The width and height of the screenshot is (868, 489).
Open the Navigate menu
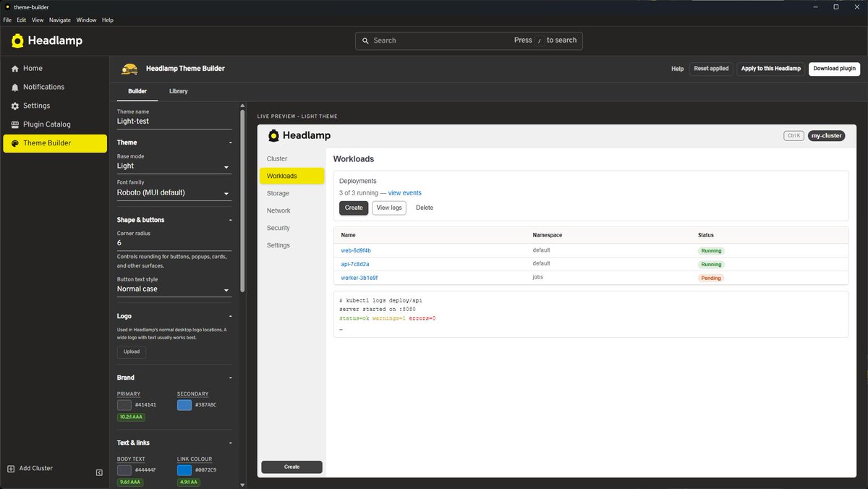(x=60, y=20)
